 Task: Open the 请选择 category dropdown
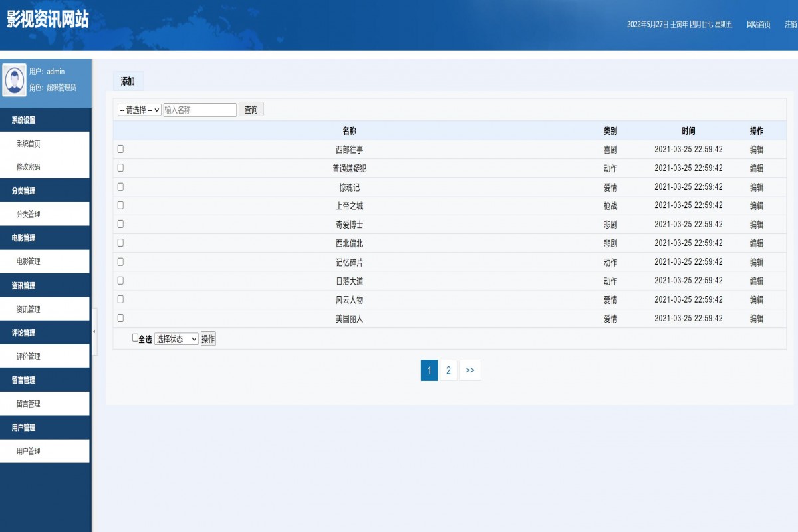tap(140, 110)
